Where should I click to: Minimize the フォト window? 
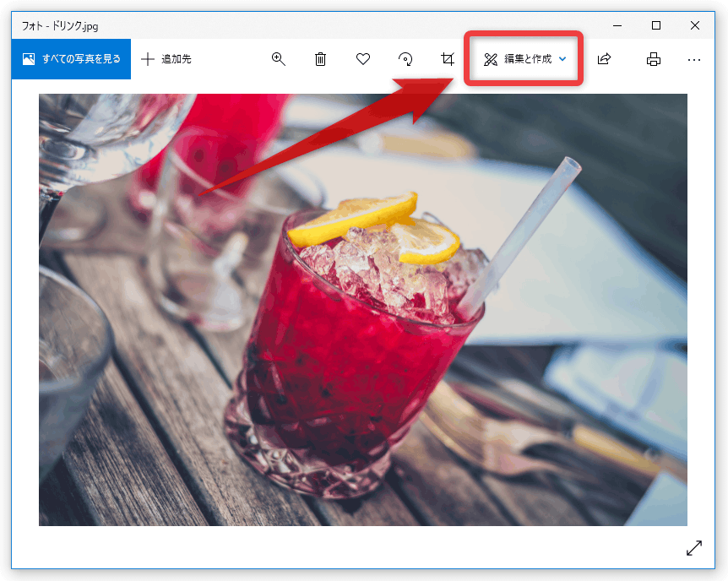click(x=617, y=25)
